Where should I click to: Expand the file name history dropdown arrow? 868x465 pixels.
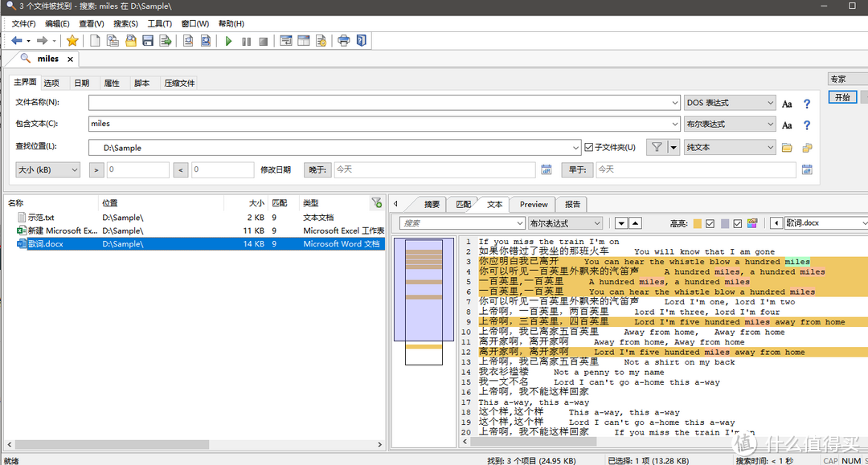(675, 103)
